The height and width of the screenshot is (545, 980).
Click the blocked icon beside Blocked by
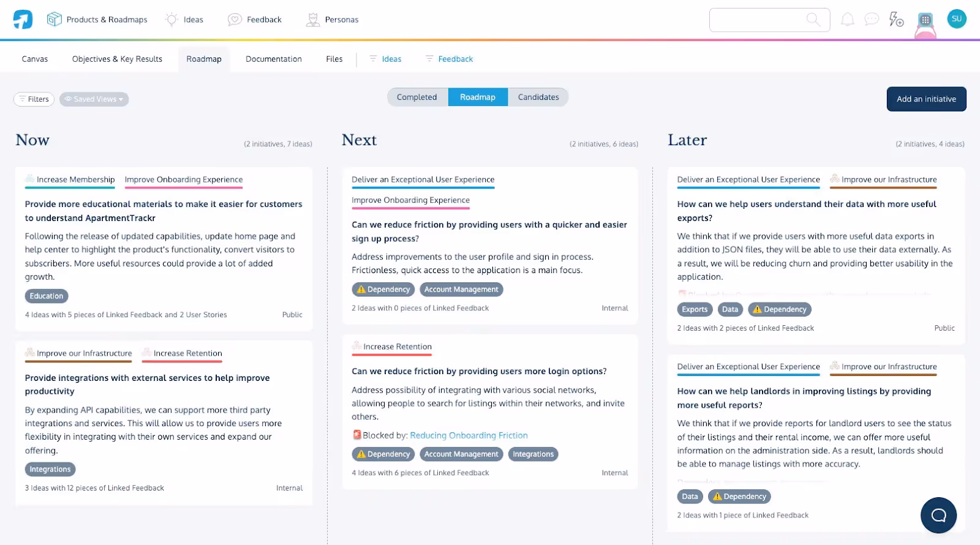point(357,435)
